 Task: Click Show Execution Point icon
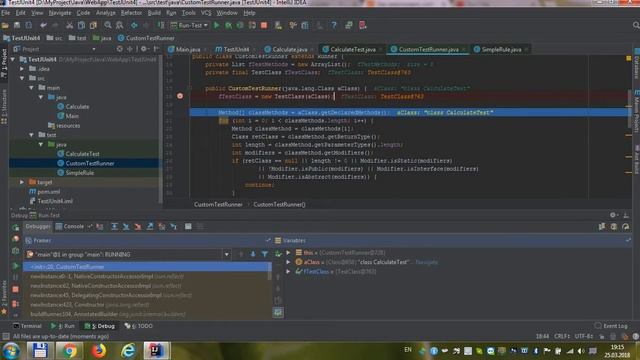pyautogui.click(x=100, y=227)
